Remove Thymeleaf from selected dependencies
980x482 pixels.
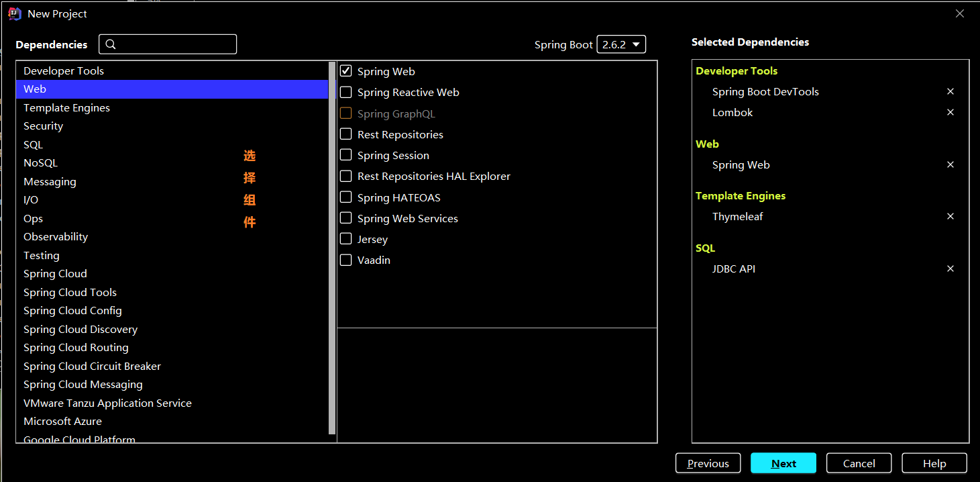tap(950, 216)
